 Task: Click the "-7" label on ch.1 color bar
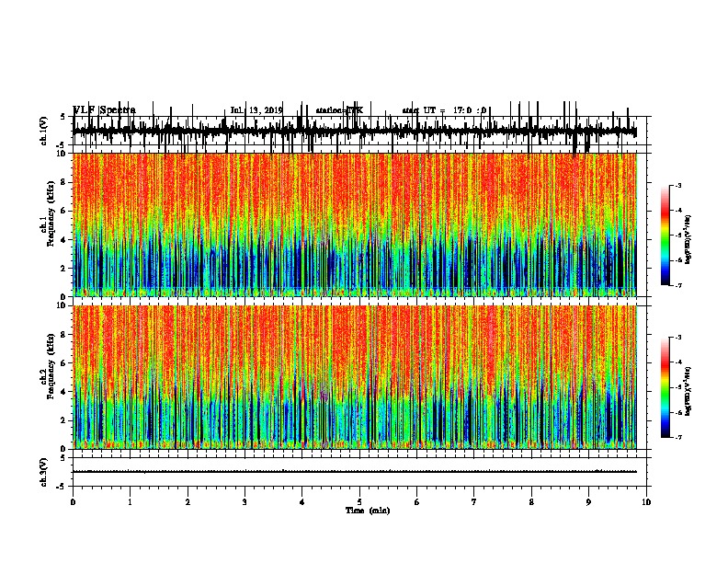(677, 285)
